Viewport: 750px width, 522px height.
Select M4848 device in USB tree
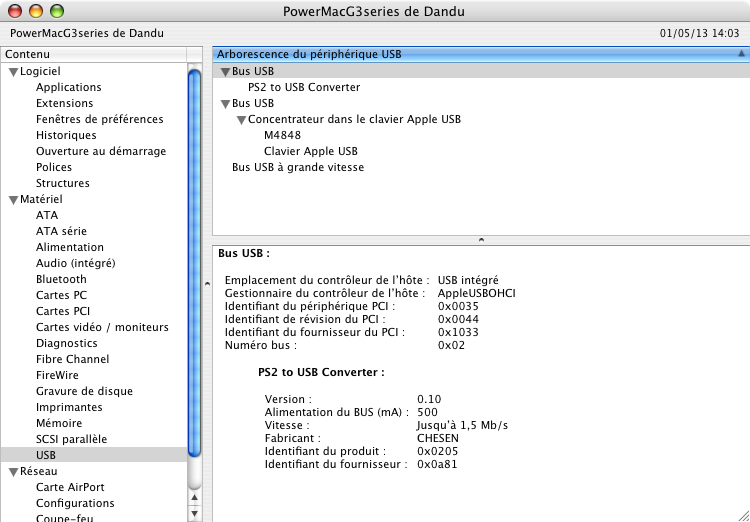[x=282, y=135]
